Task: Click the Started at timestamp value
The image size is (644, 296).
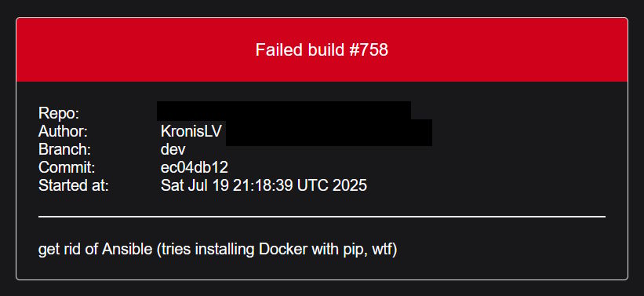Action: pyautogui.click(x=264, y=185)
